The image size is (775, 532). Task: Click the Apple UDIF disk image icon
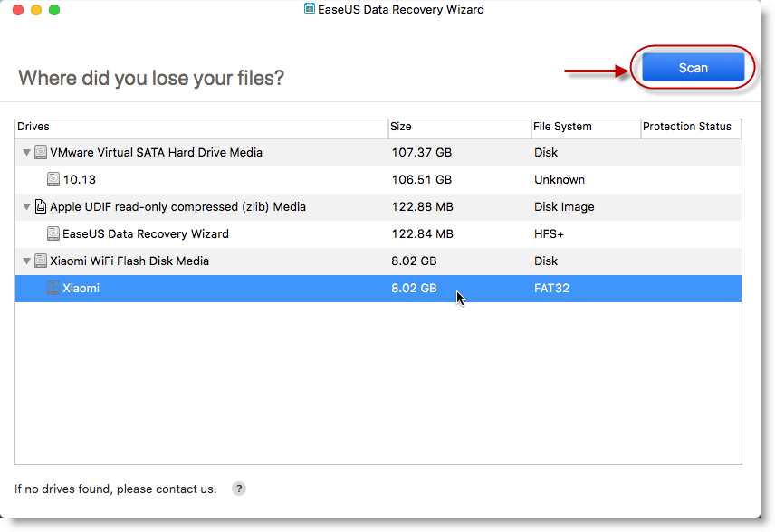tap(41, 207)
